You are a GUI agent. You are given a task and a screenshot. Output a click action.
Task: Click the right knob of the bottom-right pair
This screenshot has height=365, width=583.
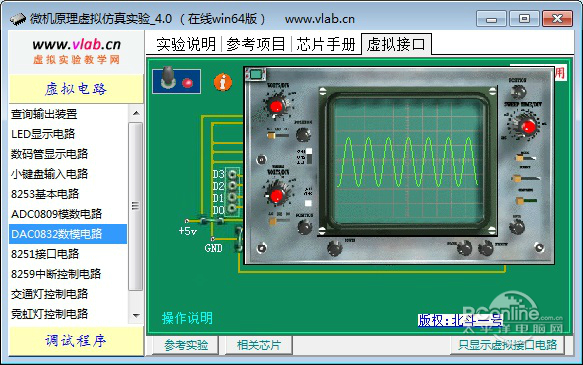click(486, 248)
